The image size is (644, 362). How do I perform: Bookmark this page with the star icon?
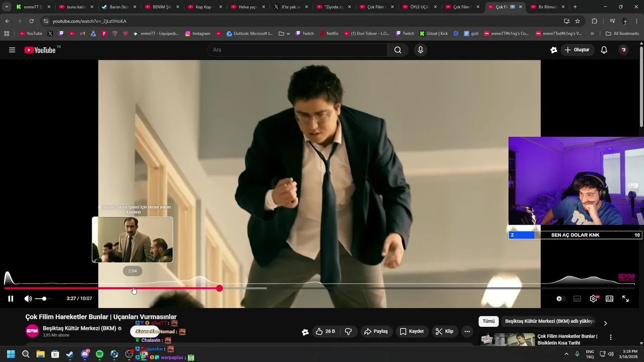578,21
